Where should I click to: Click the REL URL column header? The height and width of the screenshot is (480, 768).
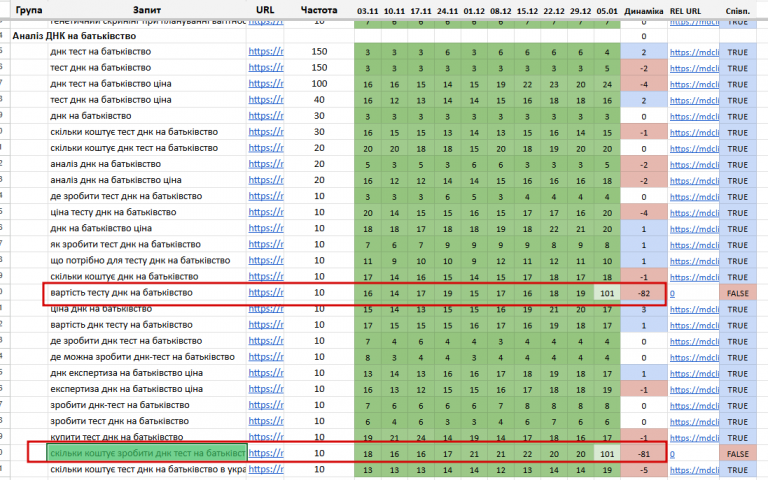pyautogui.click(x=685, y=11)
